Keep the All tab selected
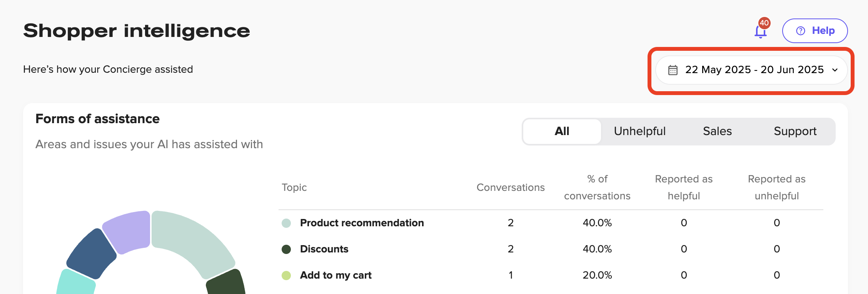 (x=561, y=131)
